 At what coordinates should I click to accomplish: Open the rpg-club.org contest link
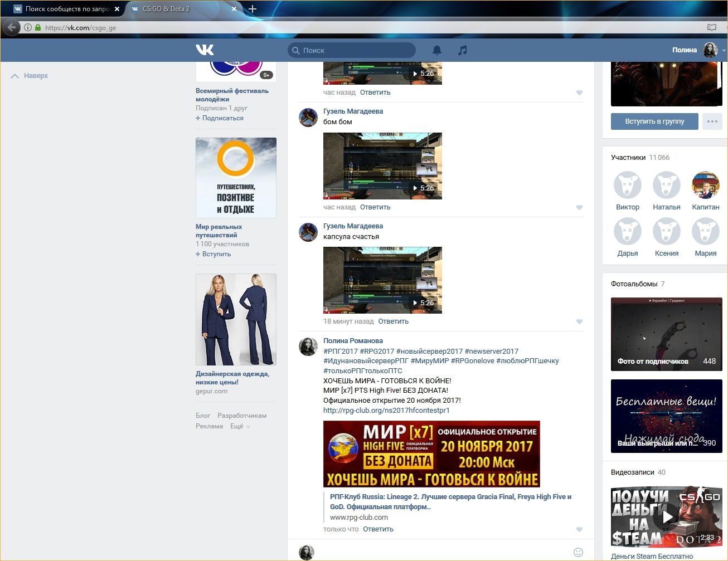[386, 411]
